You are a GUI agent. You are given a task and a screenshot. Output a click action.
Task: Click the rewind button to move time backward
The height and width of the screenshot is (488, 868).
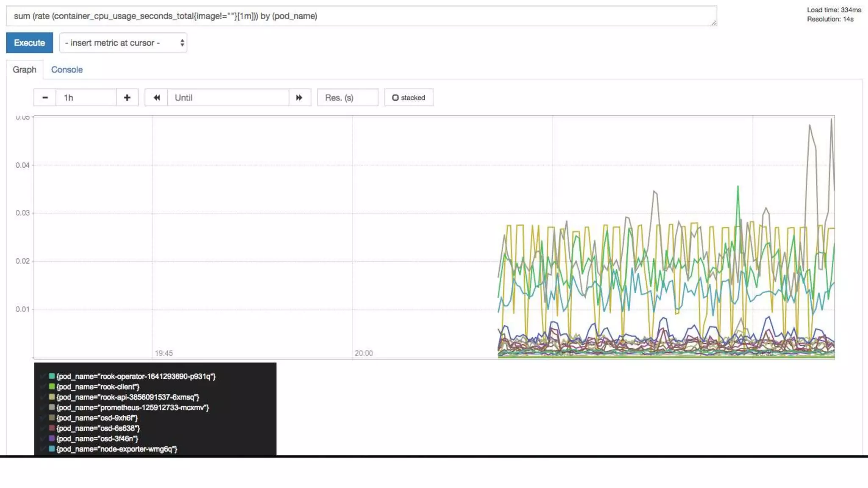(156, 97)
